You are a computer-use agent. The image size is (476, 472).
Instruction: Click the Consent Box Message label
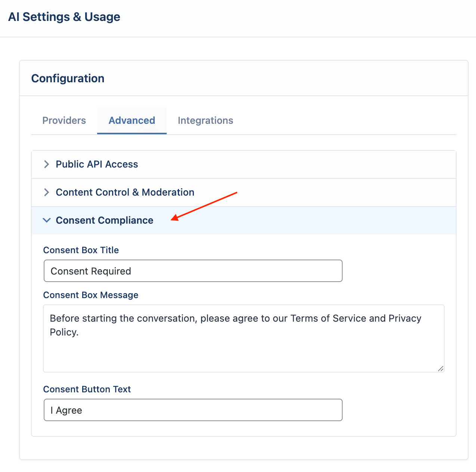pos(91,295)
